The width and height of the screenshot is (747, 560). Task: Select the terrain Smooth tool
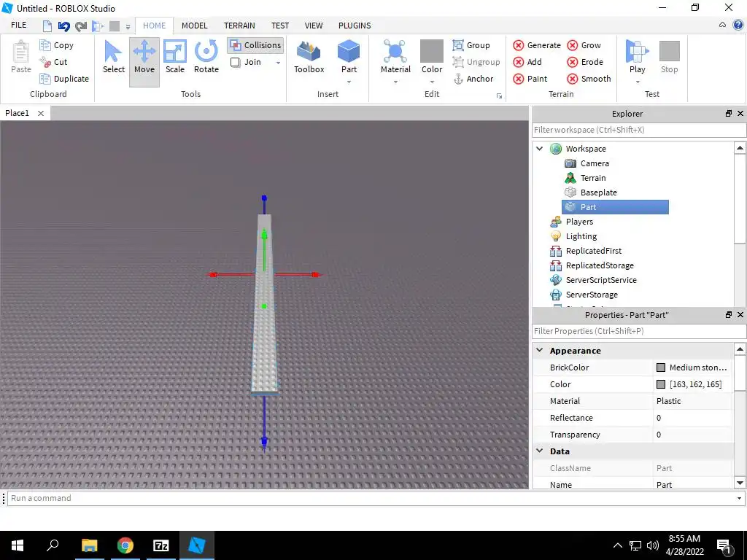pyautogui.click(x=589, y=79)
